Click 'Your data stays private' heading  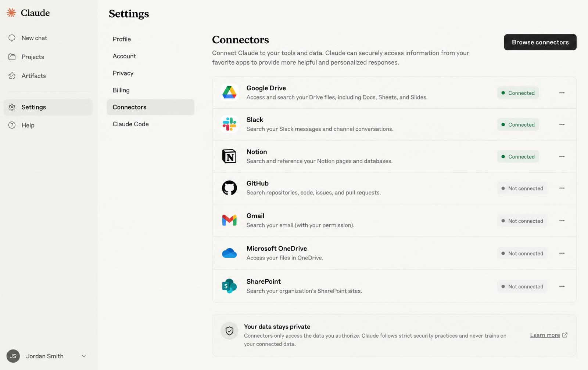277,327
